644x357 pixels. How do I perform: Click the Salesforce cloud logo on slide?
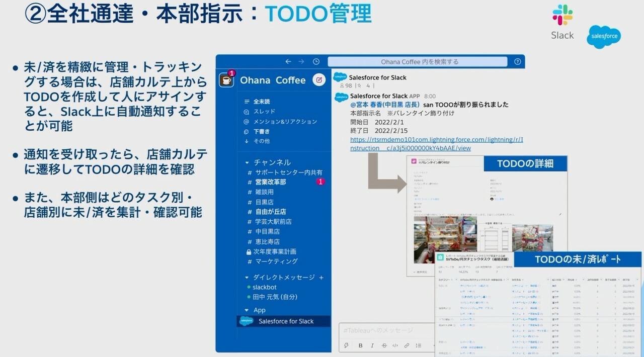(604, 37)
